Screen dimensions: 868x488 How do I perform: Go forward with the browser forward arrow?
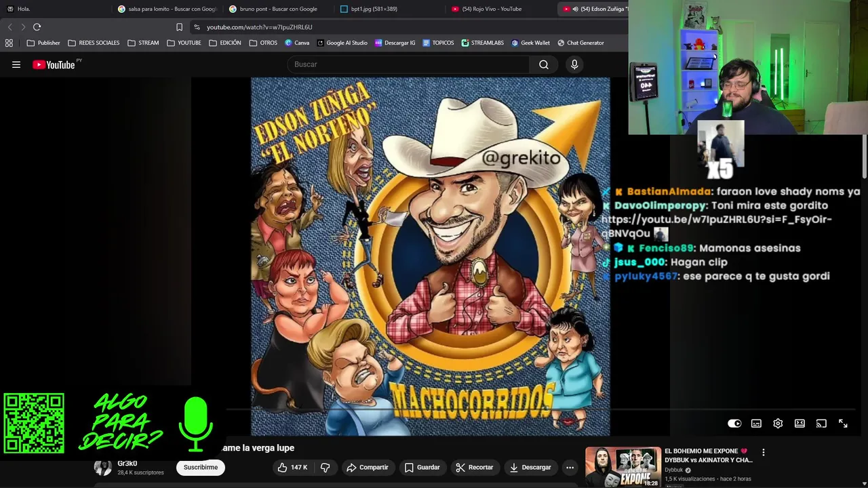[23, 27]
